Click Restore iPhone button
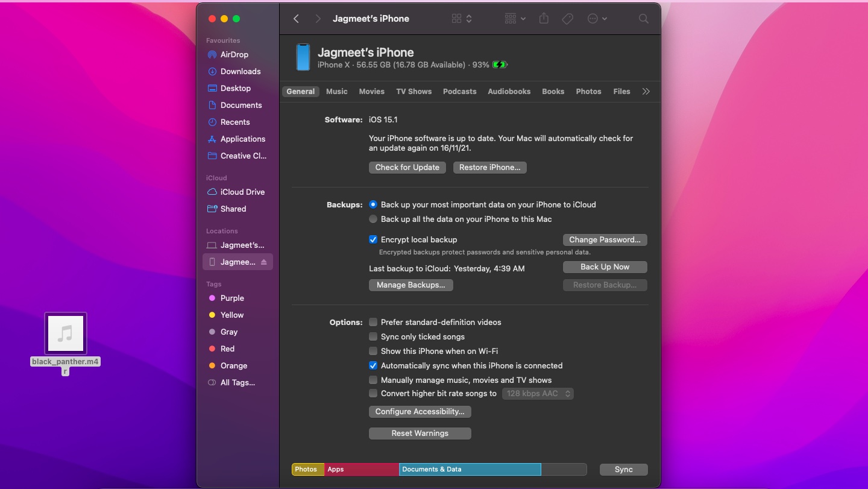This screenshot has height=489, width=868. pos(489,168)
